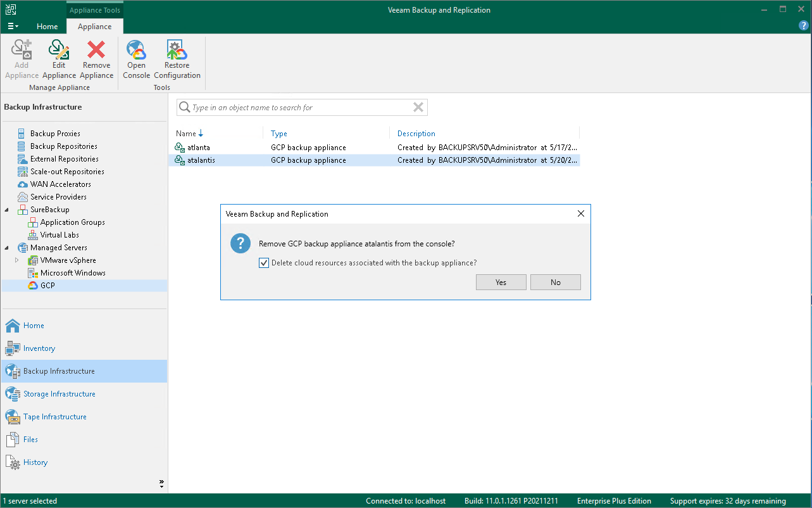Click the WAN Accelerators cloud icon

23,184
